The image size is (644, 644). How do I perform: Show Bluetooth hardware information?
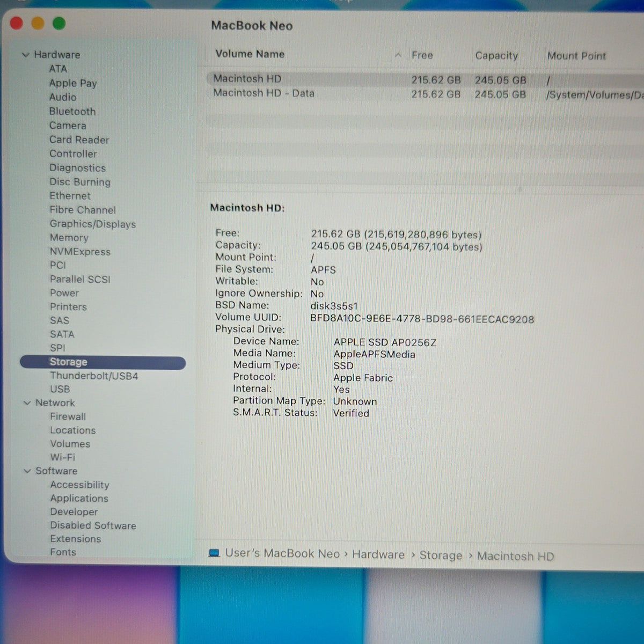(72, 112)
